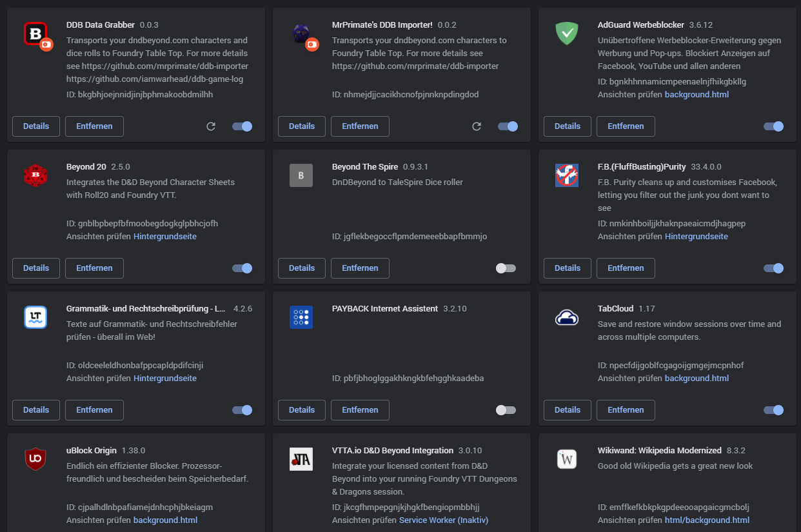Image resolution: width=801 pixels, height=532 pixels.
Task: Click Entfernen for AdGuard Werbeblocker
Action: (x=626, y=126)
